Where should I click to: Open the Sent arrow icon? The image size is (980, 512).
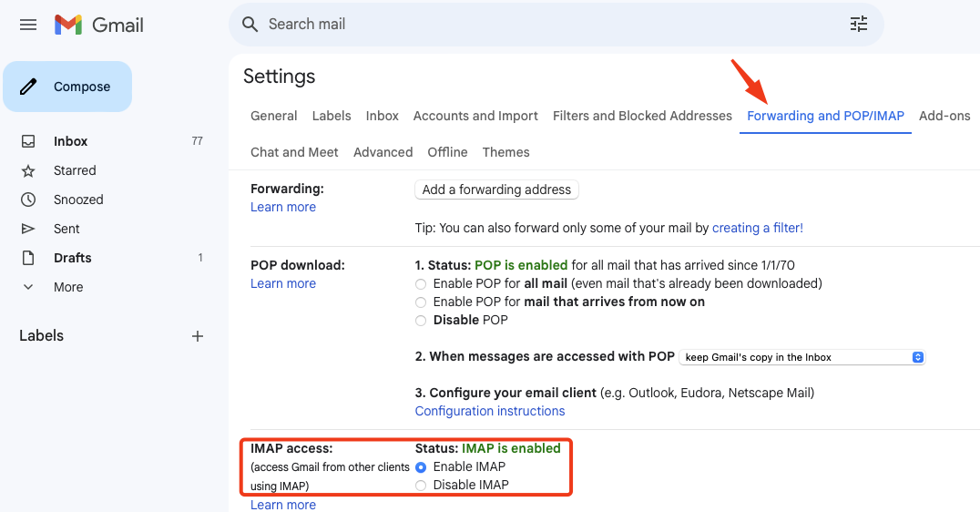(x=28, y=229)
